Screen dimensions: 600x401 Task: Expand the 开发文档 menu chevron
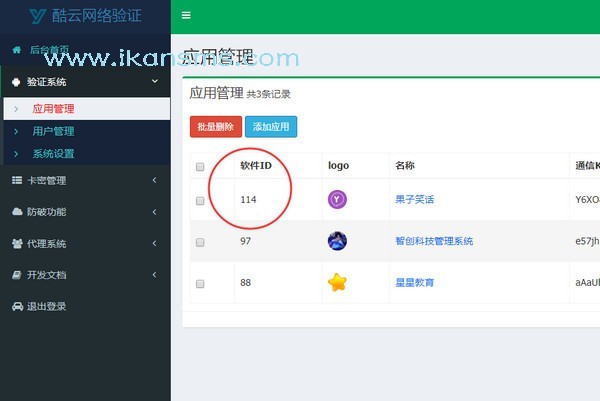(x=154, y=274)
